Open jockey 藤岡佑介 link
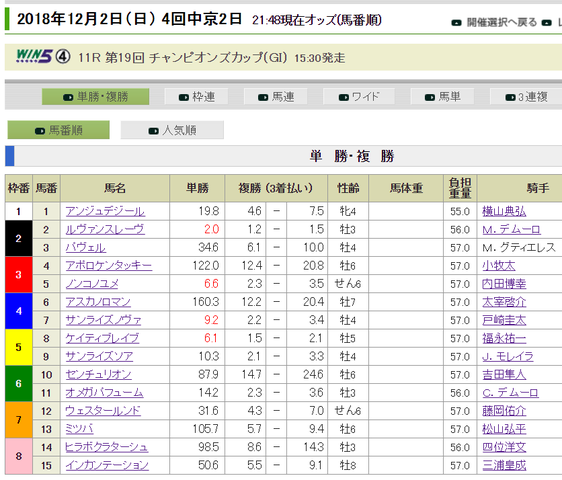Image resolution: width=562 pixels, height=480 pixels. click(504, 411)
